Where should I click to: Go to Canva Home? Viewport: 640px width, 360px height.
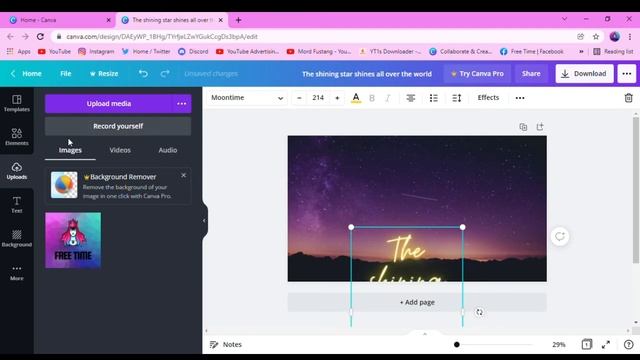click(x=27, y=73)
